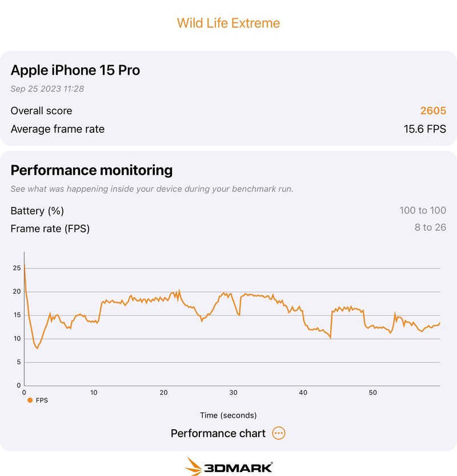Screen dimensions: 457x476
Task: Click the Performance chart label
Action: (218, 433)
